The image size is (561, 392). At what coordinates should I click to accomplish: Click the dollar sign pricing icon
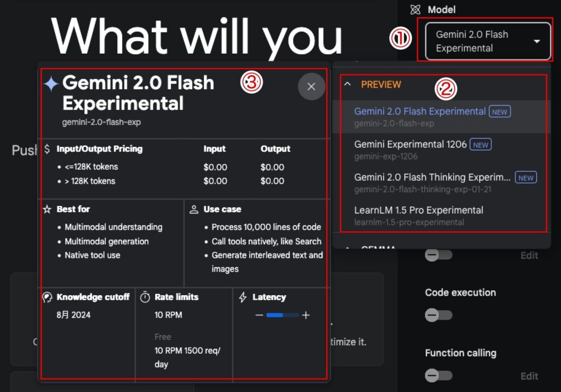point(47,149)
